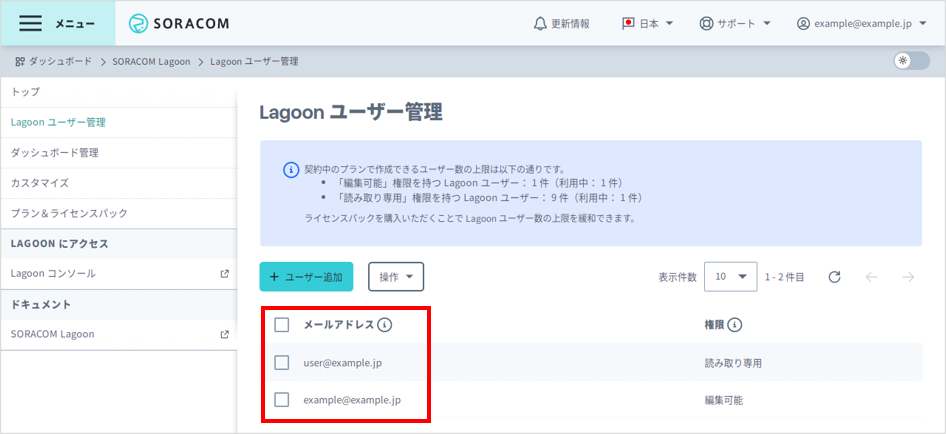
Task: Check the example@example.jp row checkbox
Action: tap(282, 399)
